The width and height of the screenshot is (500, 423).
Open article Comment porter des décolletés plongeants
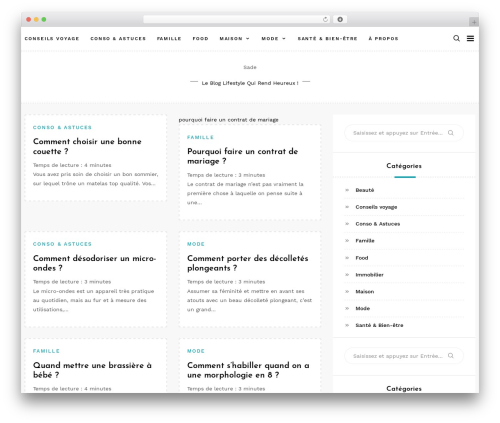(247, 263)
